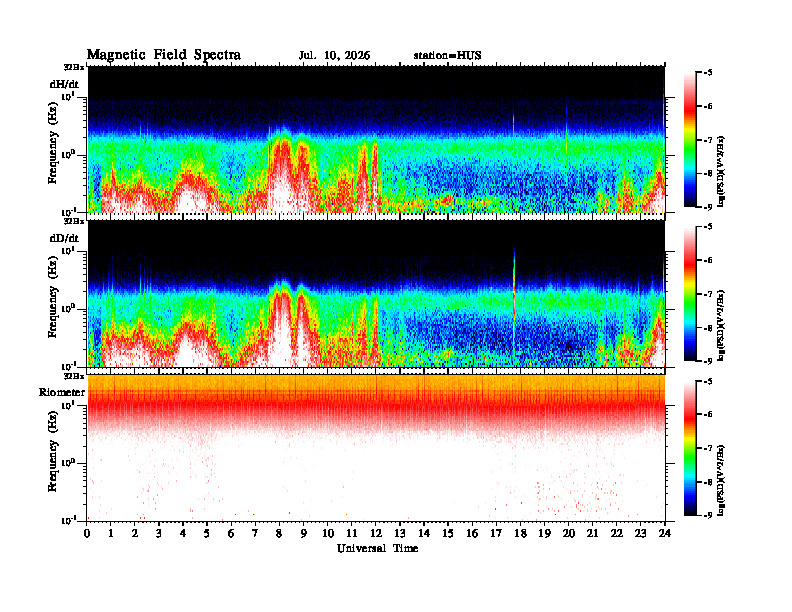Click the "-9" value on Riometer color bar
This screenshot has height=612, width=792.
pos(708,515)
